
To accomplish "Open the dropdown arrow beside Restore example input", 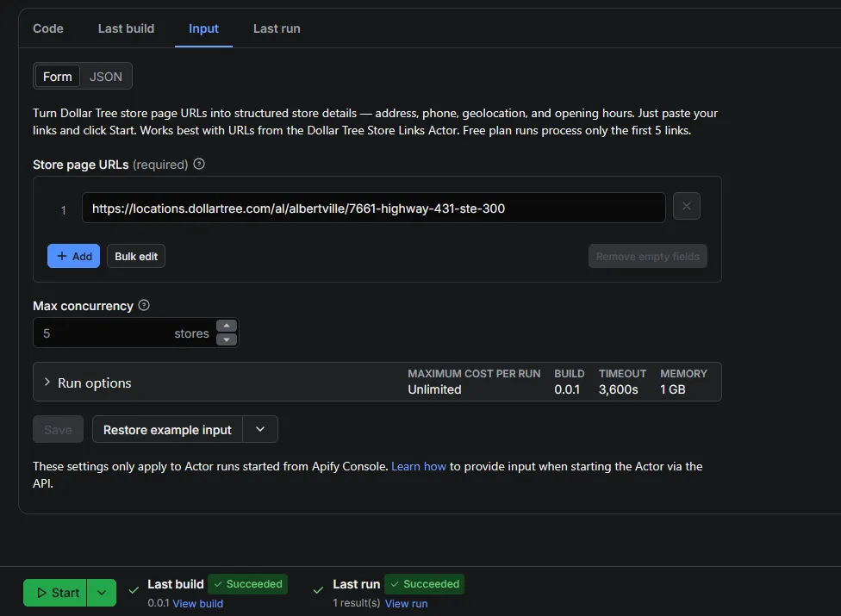I will 260,429.
